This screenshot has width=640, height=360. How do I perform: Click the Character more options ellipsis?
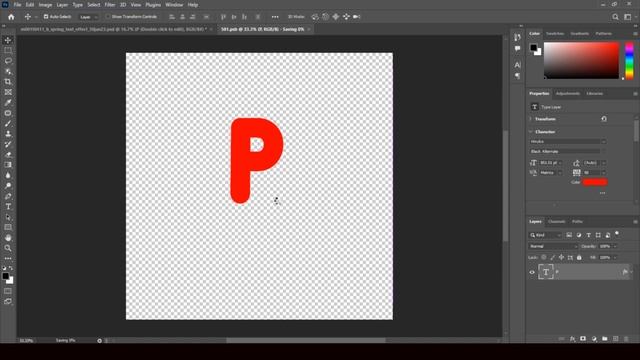click(x=602, y=193)
